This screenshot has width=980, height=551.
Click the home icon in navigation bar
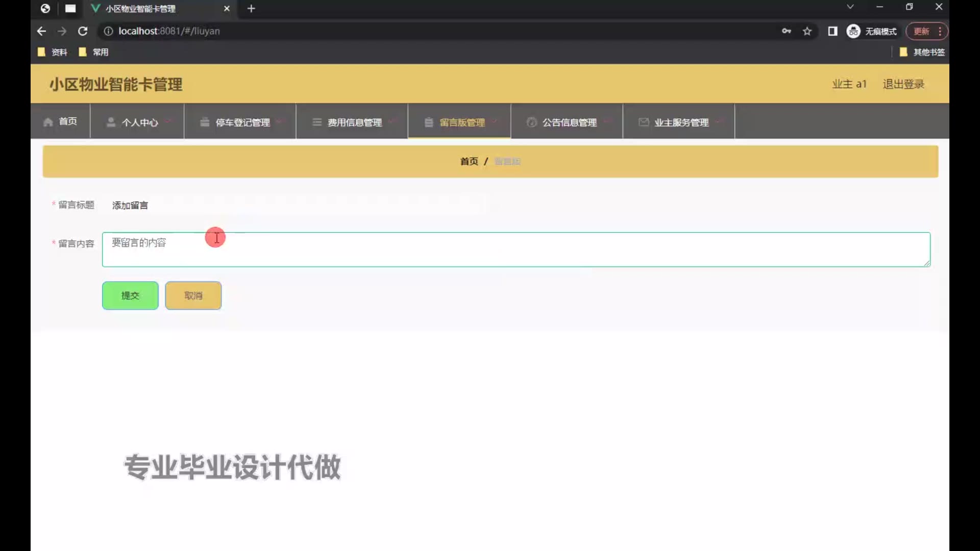(48, 122)
